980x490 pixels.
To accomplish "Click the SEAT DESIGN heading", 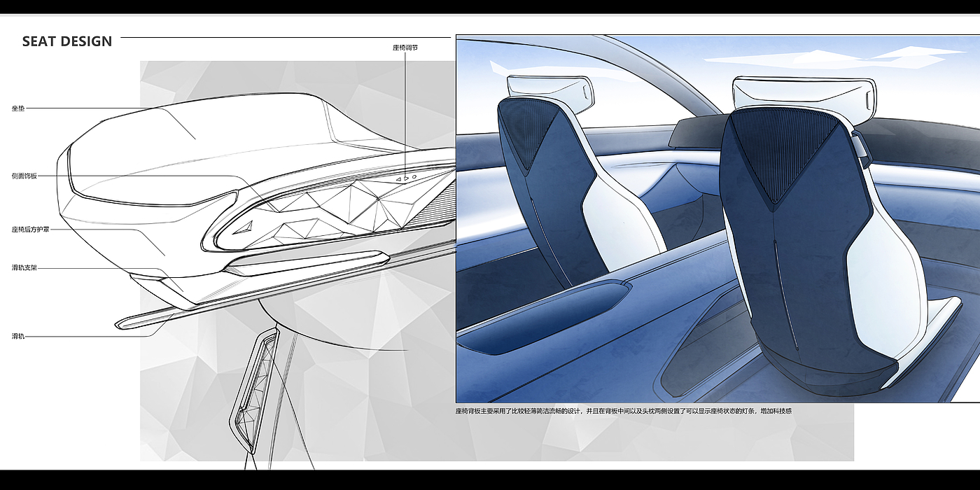I will [x=67, y=41].
